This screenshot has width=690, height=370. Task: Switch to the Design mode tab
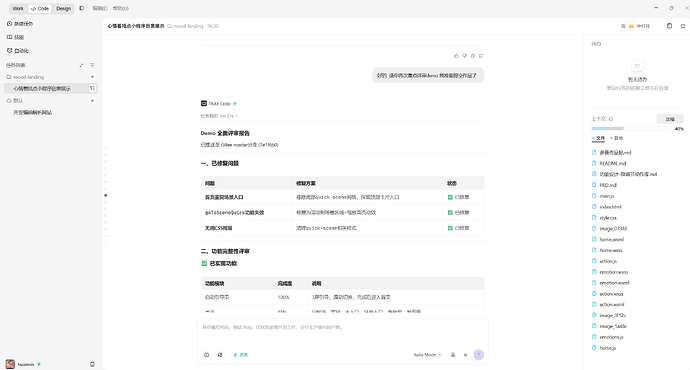point(63,8)
